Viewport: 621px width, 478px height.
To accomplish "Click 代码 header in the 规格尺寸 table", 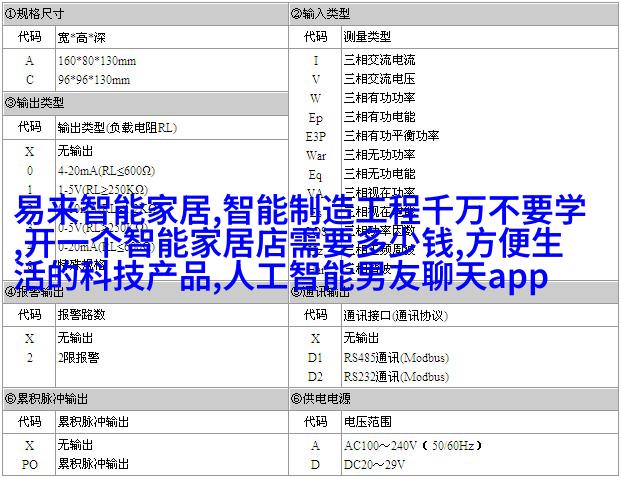I will (30, 37).
